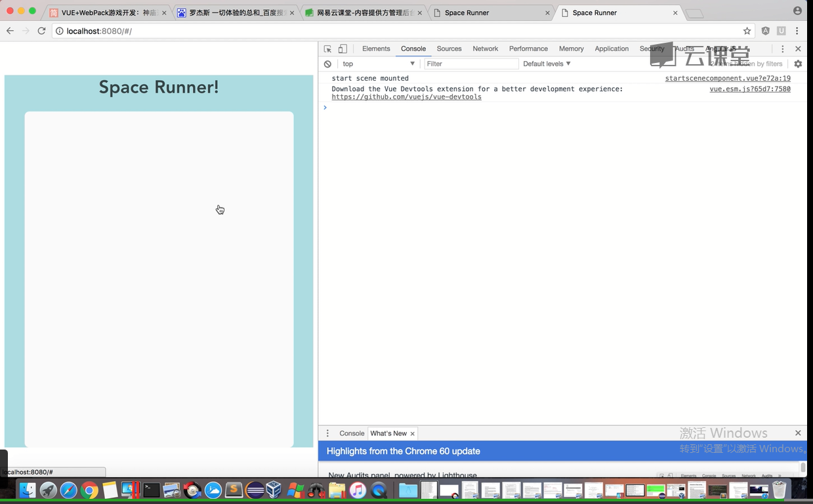Open the vue.esm.js source link
813x504 pixels.
pyautogui.click(x=750, y=89)
